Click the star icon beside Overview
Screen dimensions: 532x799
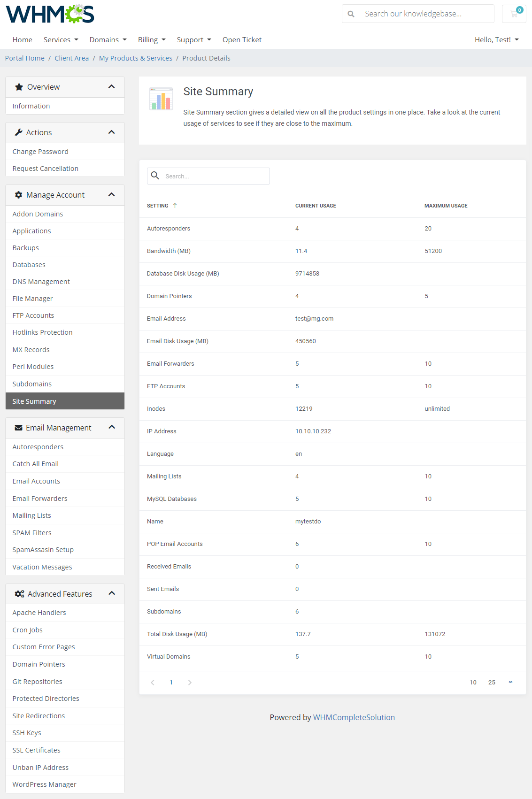pos(19,86)
